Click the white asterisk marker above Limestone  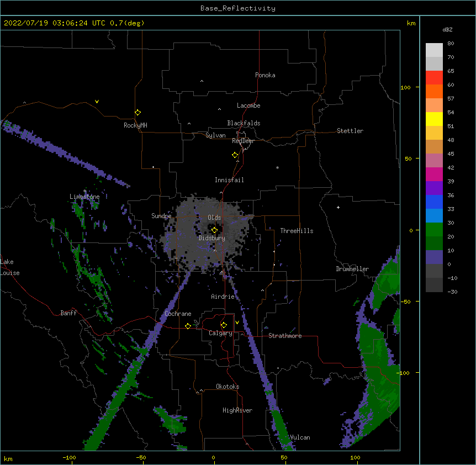(84, 191)
